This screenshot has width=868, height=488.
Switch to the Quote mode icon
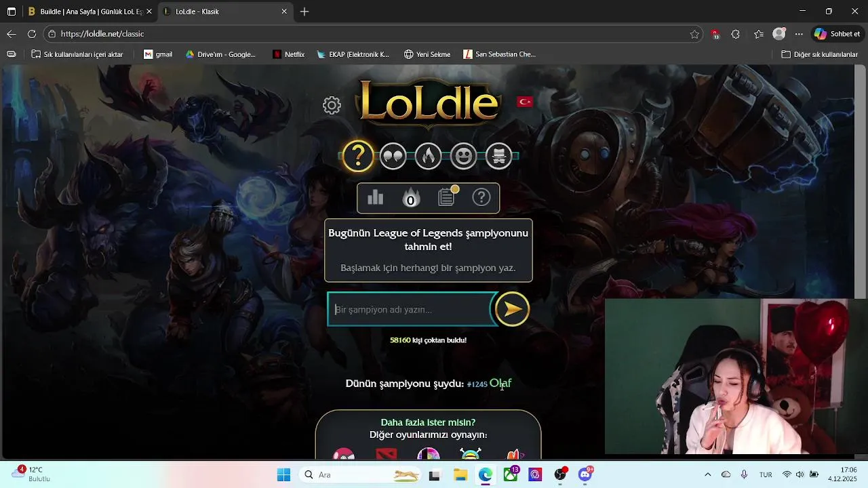coord(393,156)
